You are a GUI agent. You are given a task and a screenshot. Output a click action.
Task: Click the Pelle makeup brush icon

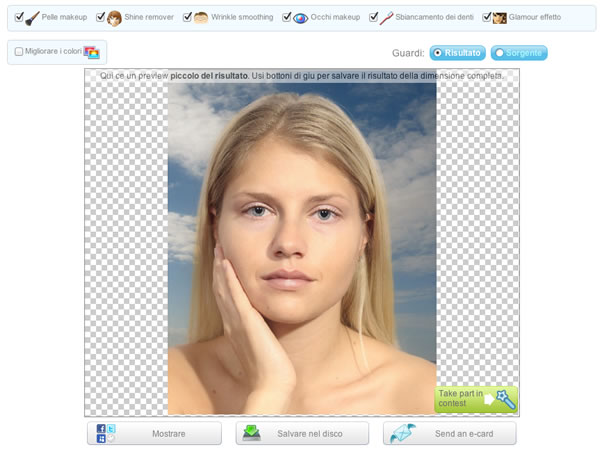33,18
